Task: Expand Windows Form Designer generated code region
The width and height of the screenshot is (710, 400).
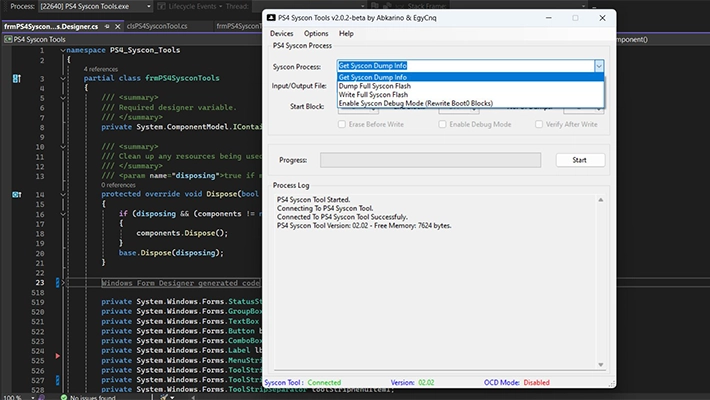Action: (63, 283)
